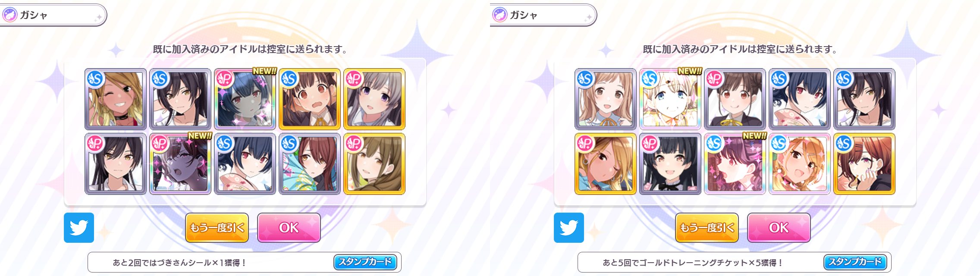
Task: Open スタンプカード in right panel
Action: pyautogui.click(x=855, y=262)
